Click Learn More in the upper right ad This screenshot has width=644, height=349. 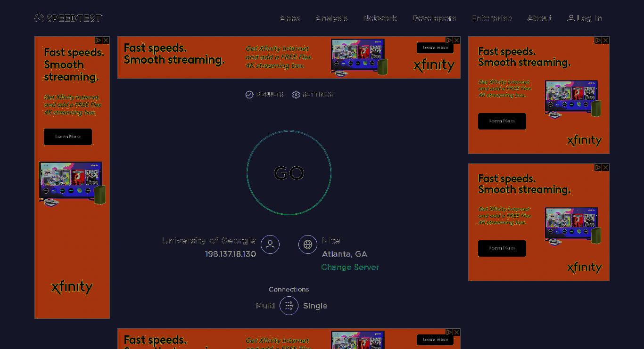(502, 121)
